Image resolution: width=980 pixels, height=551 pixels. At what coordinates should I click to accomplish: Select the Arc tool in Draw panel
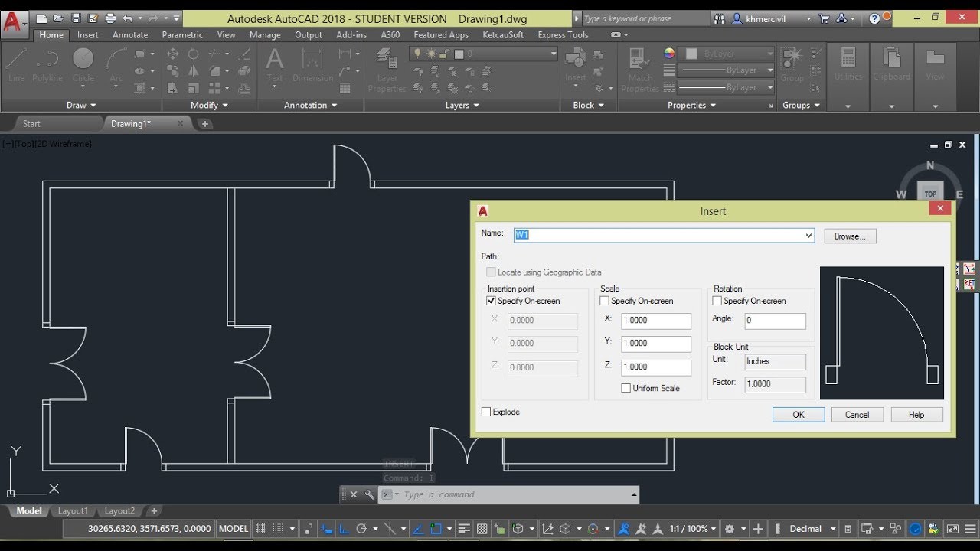tap(116, 64)
